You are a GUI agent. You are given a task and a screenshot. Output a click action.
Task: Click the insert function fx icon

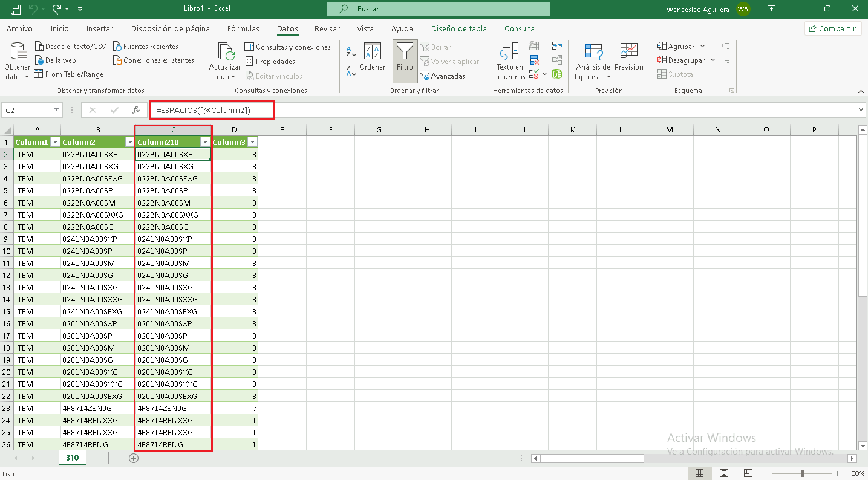[136, 110]
